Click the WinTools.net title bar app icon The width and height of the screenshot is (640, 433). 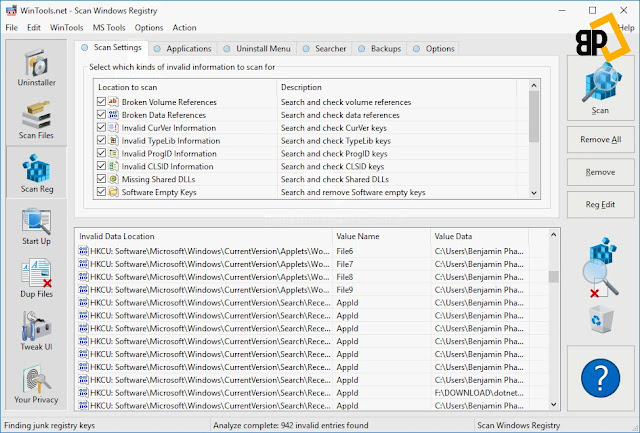coord(11,11)
